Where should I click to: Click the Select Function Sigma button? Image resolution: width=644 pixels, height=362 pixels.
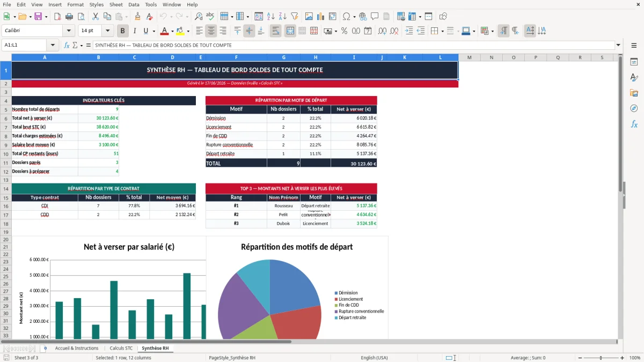pyautogui.click(x=75, y=45)
